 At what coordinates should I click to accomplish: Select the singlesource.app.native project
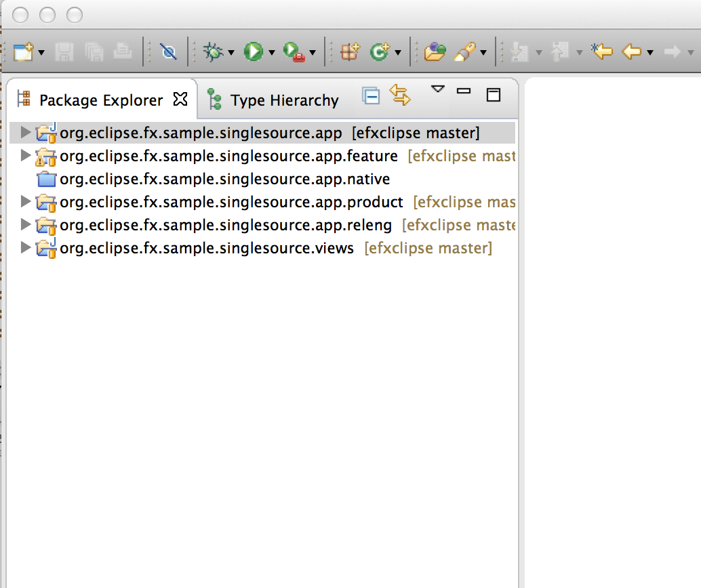coord(224,180)
